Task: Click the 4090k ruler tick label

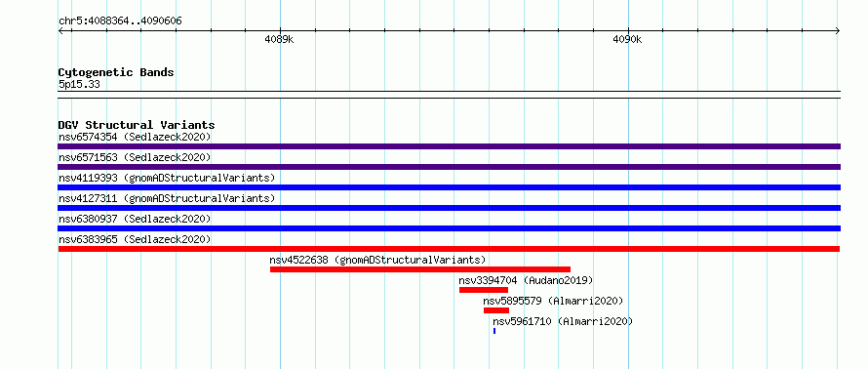Action: (627, 40)
